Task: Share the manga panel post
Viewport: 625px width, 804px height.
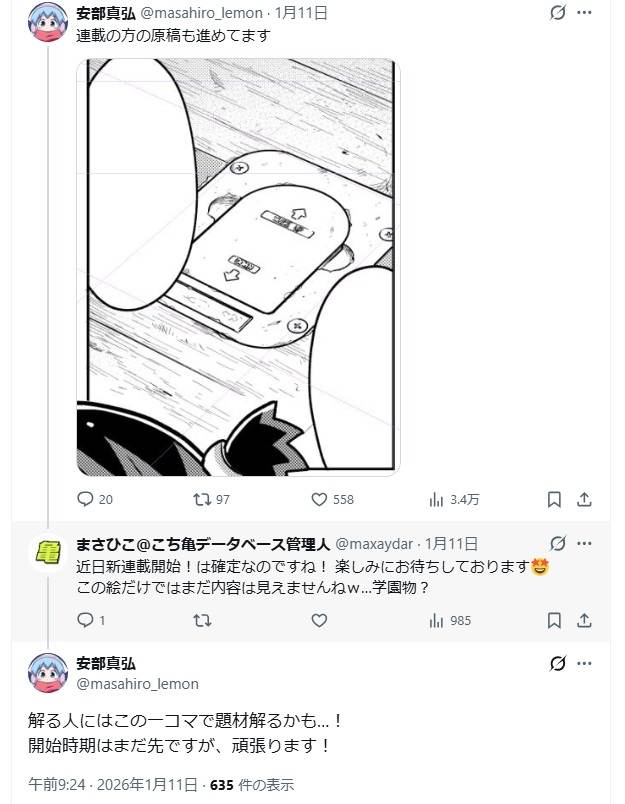Action: point(584,499)
